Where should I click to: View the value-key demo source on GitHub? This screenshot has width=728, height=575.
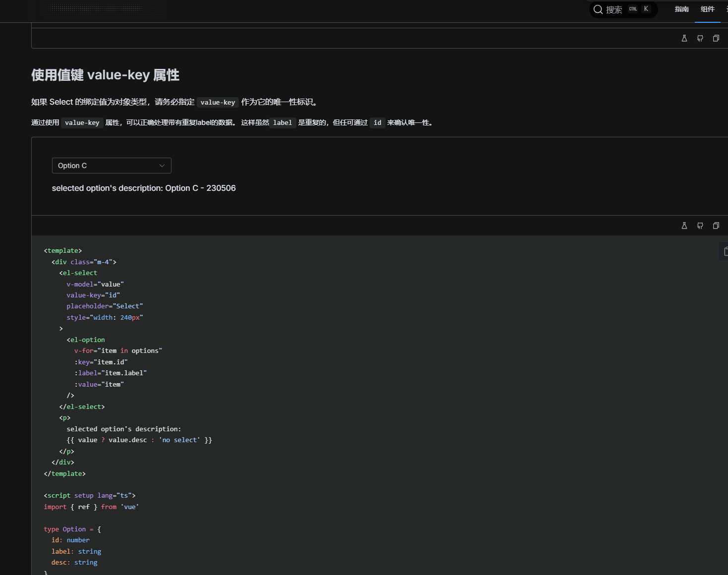[700, 226]
